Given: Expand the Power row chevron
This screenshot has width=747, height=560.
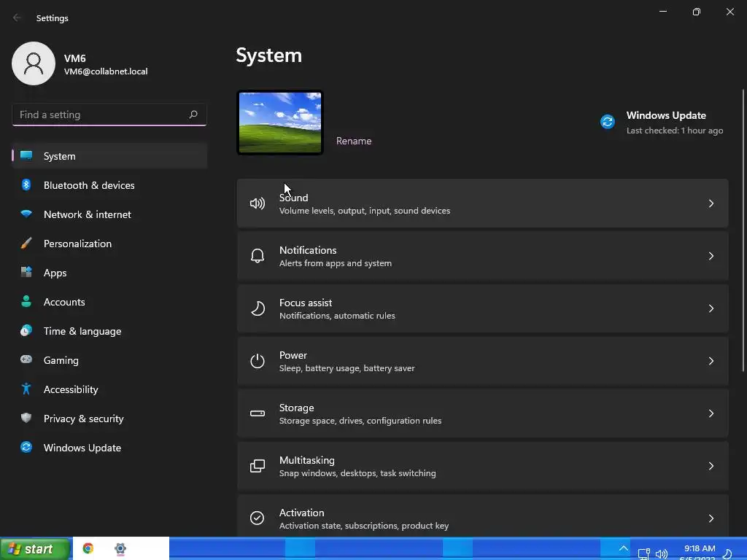Looking at the screenshot, I should click(x=711, y=361).
